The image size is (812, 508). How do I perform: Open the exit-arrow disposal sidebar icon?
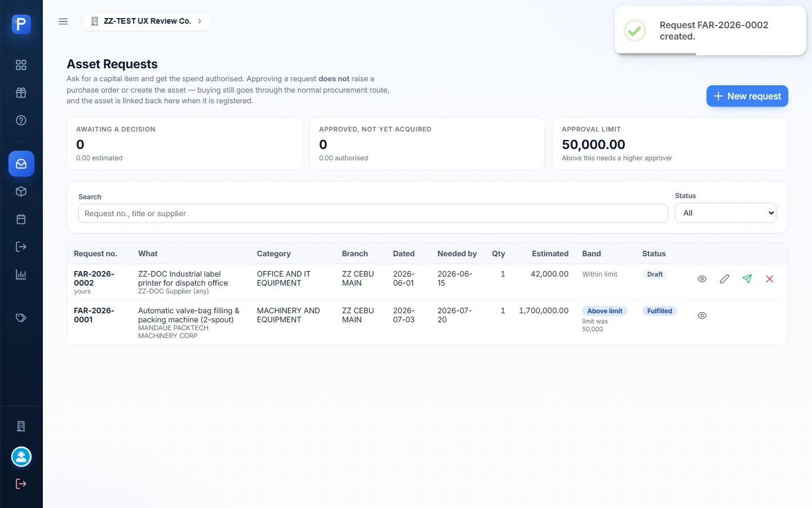coord(21,247)
